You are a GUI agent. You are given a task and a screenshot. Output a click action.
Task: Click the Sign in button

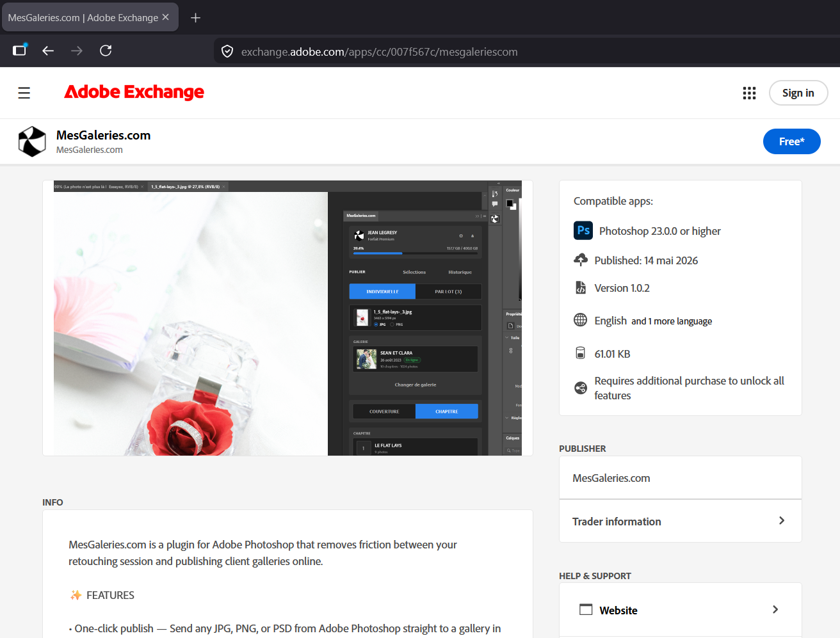click(x=798, y=93)
